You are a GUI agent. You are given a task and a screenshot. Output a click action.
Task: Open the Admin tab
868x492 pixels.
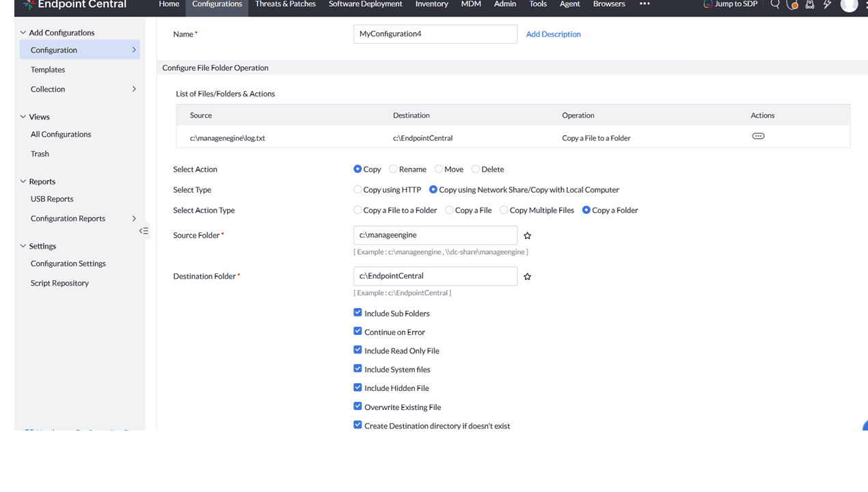coord(505,4)
